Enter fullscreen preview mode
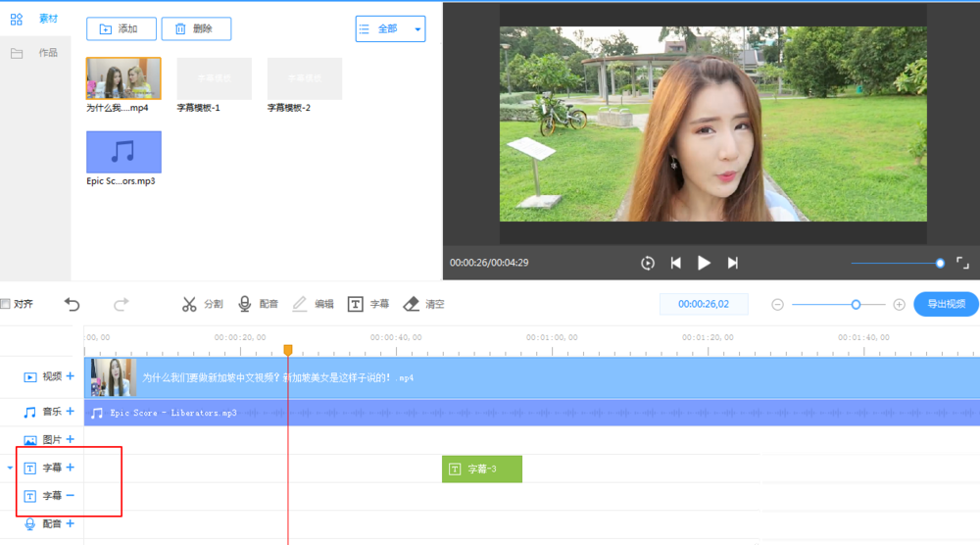980x545 pixels. click(x=962, y=263)
